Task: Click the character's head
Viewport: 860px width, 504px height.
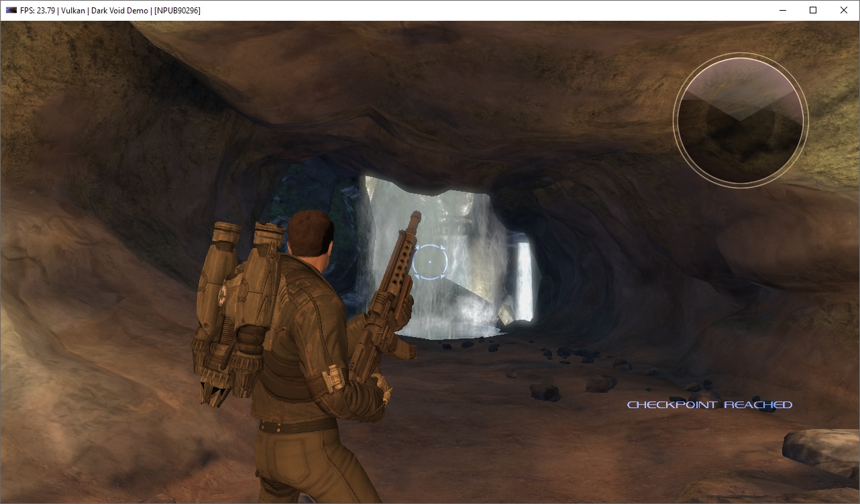Action: (312, 234)
